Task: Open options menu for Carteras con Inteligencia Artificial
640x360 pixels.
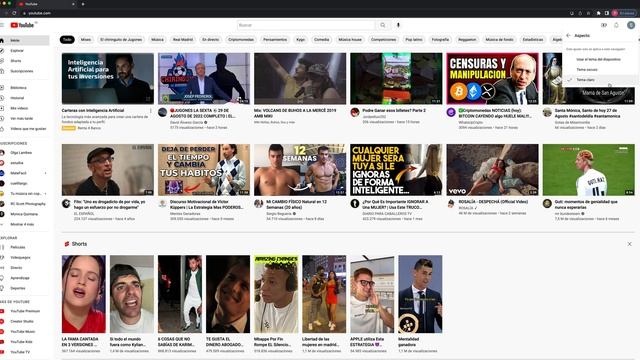Action: [x=151, y=111]
